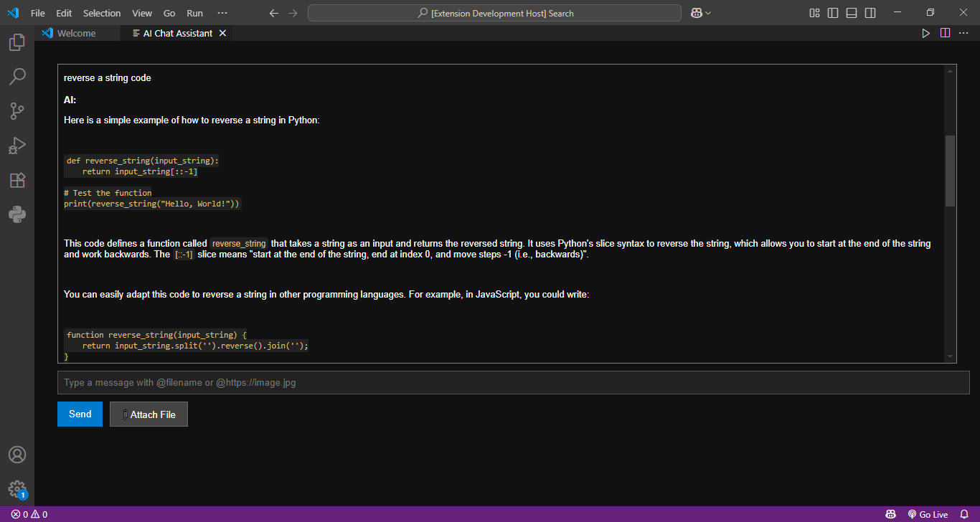The height and width of the screenshot is (522, 980).
Task: Open the Source Control view
Action: coord(17,110)
